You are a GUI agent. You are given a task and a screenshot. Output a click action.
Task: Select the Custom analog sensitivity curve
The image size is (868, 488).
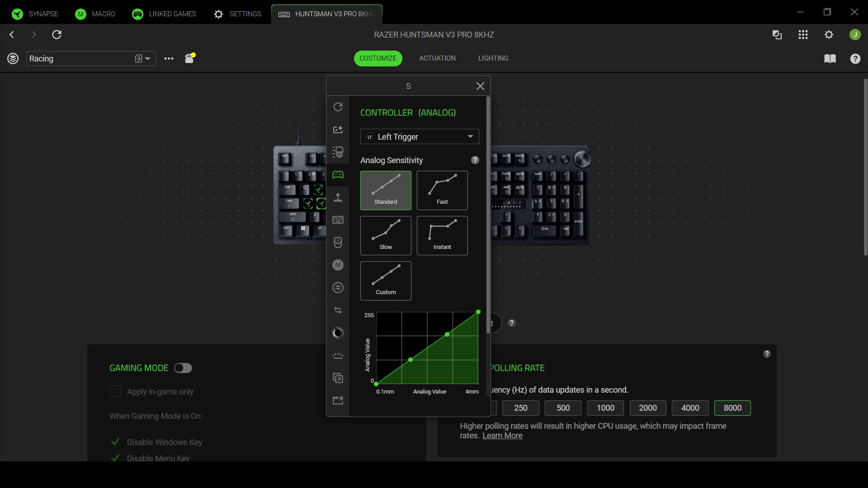[x=386, y=281]
